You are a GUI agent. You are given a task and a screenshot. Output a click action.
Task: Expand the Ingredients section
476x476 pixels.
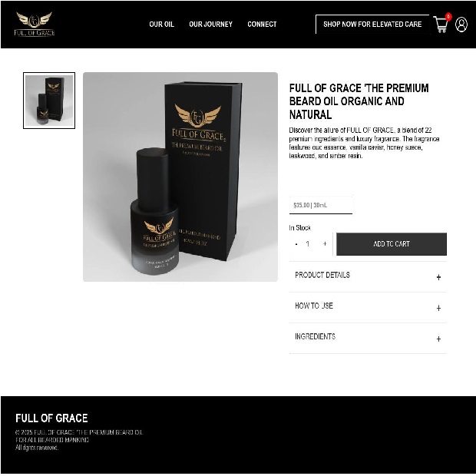click(x=368, y=338)
